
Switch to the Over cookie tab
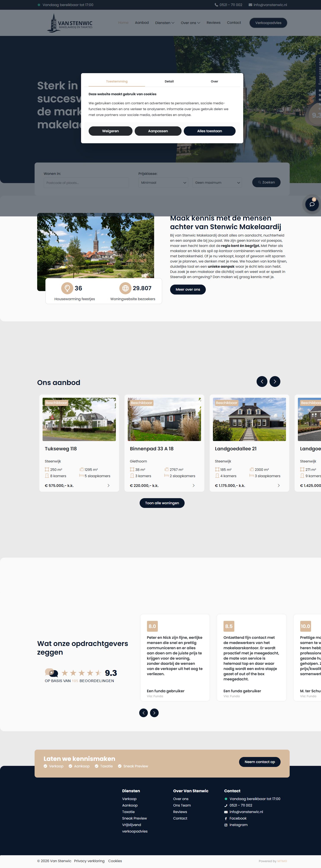pyautogui.click(x=214, y=82)
